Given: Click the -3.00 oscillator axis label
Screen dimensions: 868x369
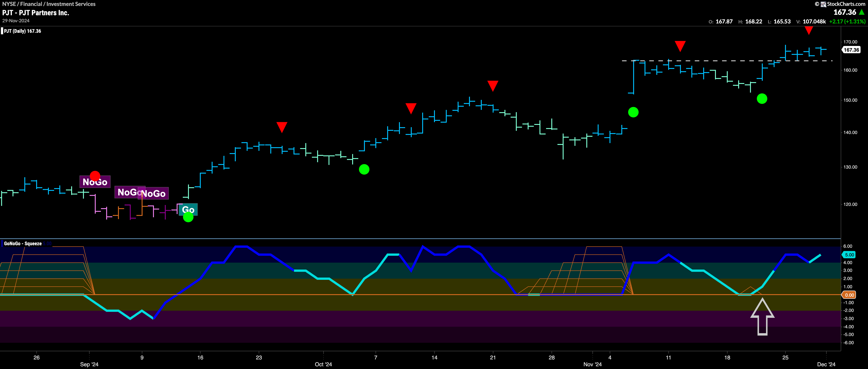Looking at the screenshot, I should 848,319.
